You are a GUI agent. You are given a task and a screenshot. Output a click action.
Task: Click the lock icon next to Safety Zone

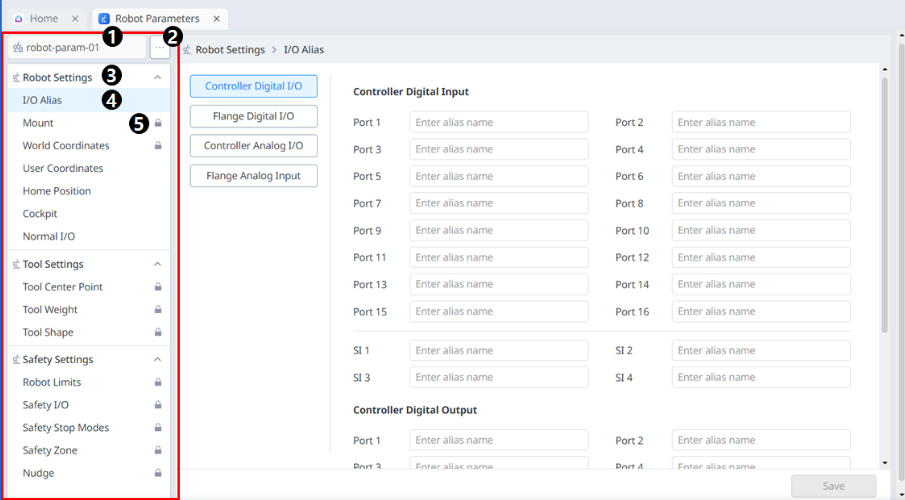158,451
